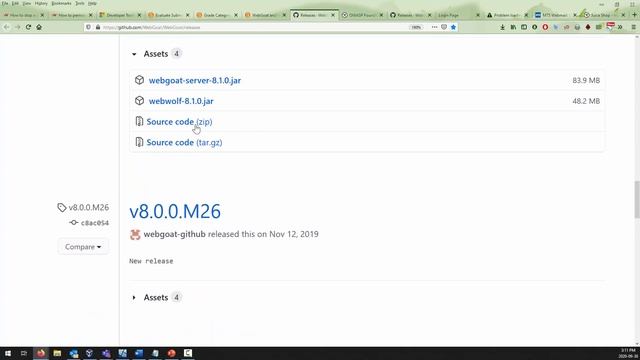The height and width of the screenshot is (360, 640).
Task: Open Outlook from the taskbar
Action: (73, 353)
